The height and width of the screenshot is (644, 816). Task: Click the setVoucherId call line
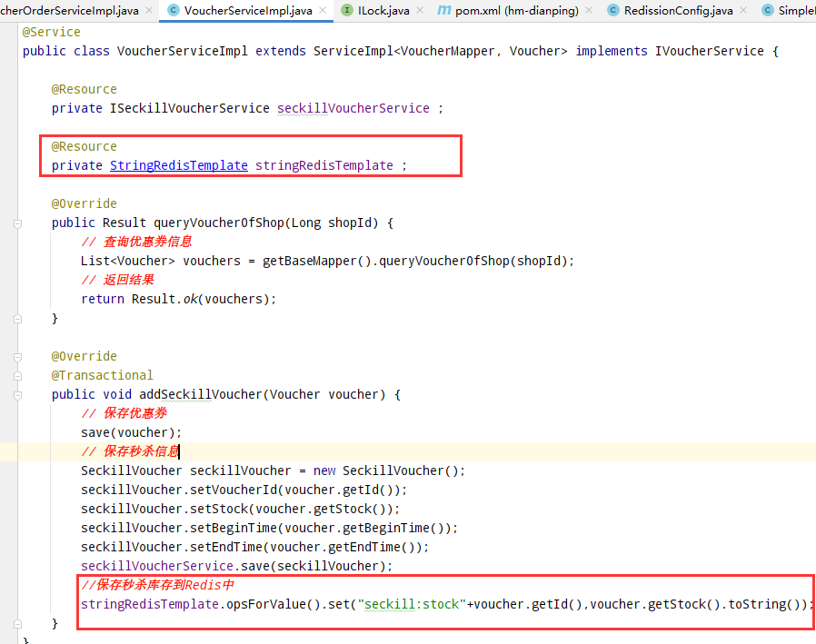coord(244,490)
